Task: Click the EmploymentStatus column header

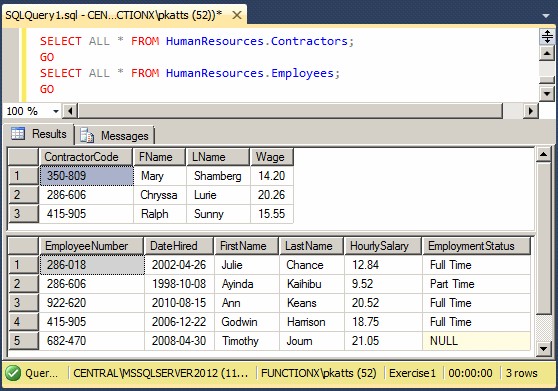Action: click(476, 246)
